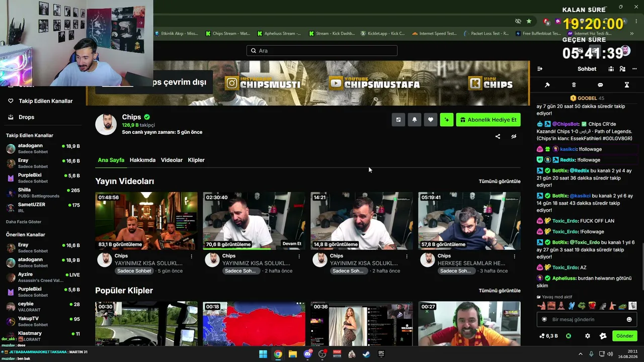Open the Kicklet.app browser bookmark
This screenshot has width=644, height=362.
tap(382, 34)
